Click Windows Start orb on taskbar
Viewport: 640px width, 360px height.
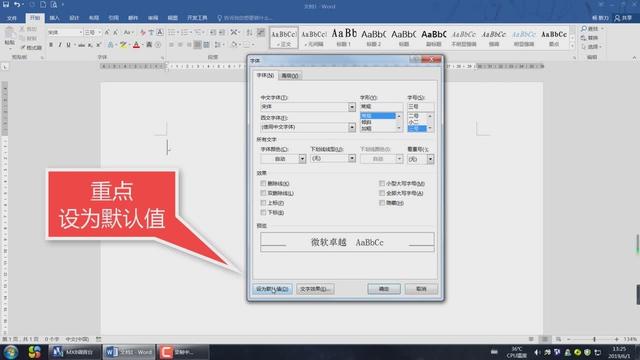[x=11, y=352]
